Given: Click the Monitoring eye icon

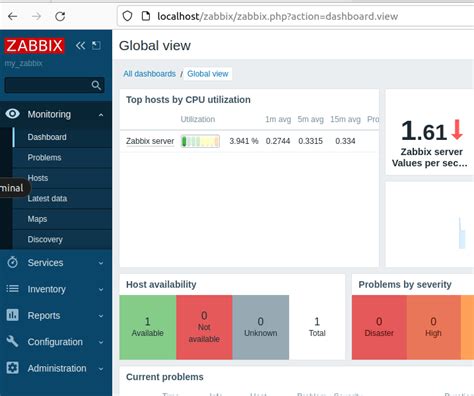Looking at the screenshot, I should [x=12, y=114].
